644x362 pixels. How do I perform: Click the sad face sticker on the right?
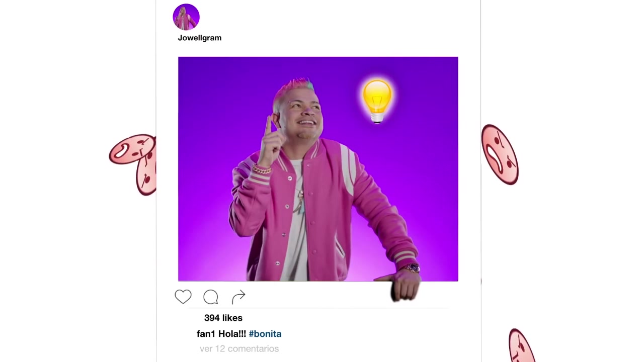[500, 155]
